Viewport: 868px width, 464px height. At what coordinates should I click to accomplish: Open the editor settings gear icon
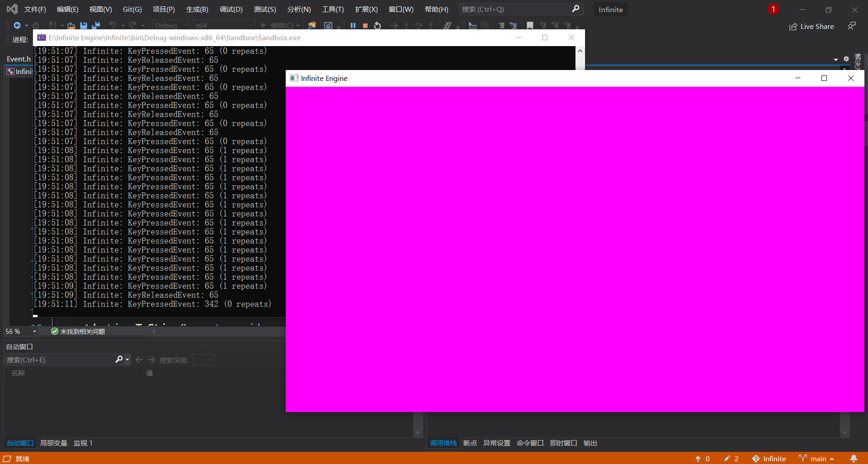(846, 59)
